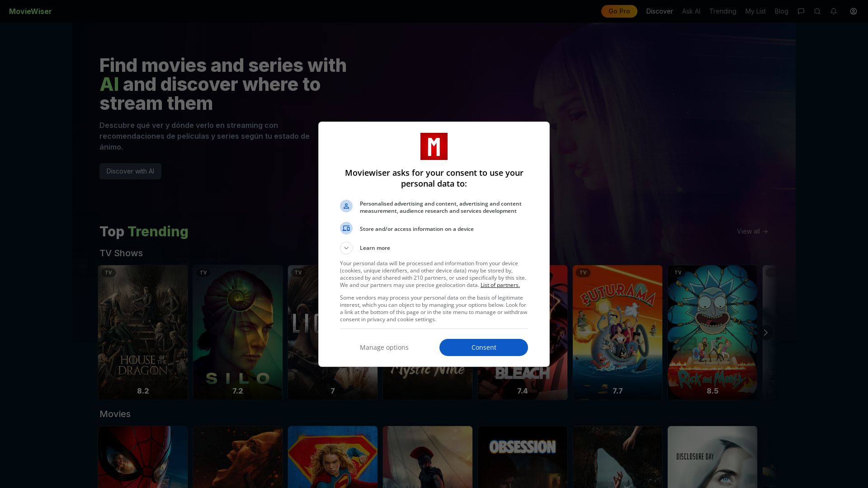Open the Mystic Nine show poster
Screen dimensions: 868x488
pos(428,383)
